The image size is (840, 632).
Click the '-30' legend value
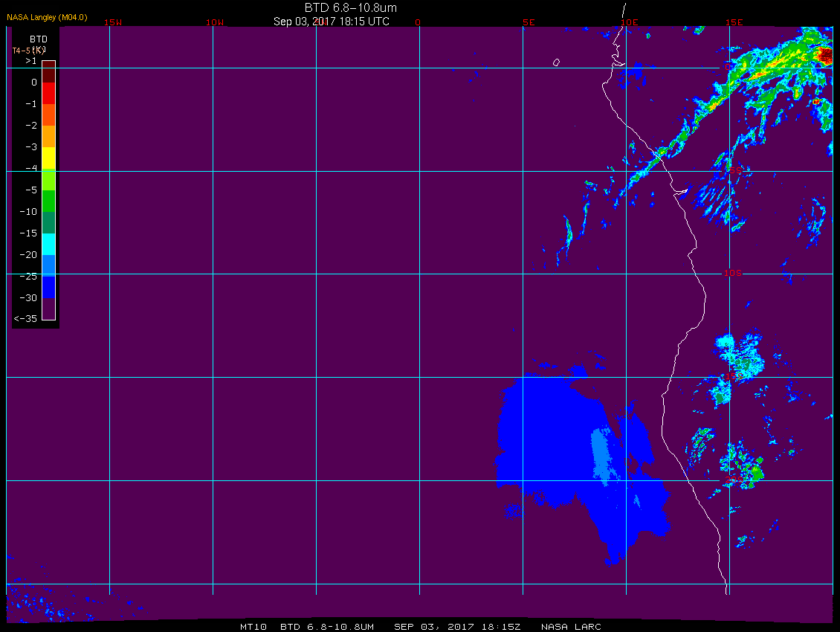click(28, 298)
